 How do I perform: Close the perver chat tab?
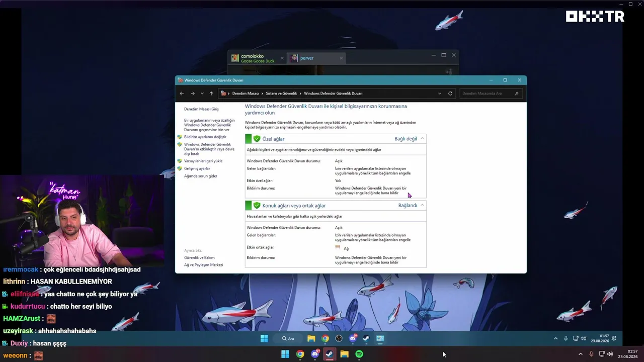coord(341,58)
